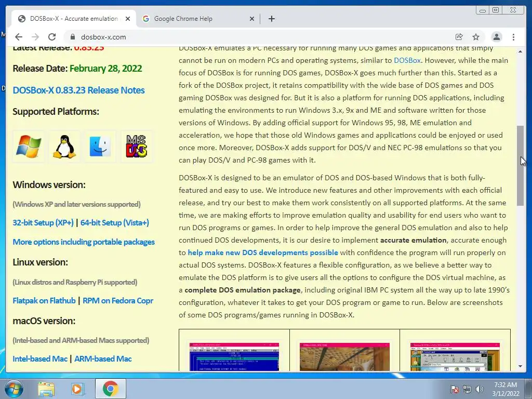This screenshot has width=532, height=399.
Task: Open the volume speaker tray icon
Action: click(x=480, y=390)
